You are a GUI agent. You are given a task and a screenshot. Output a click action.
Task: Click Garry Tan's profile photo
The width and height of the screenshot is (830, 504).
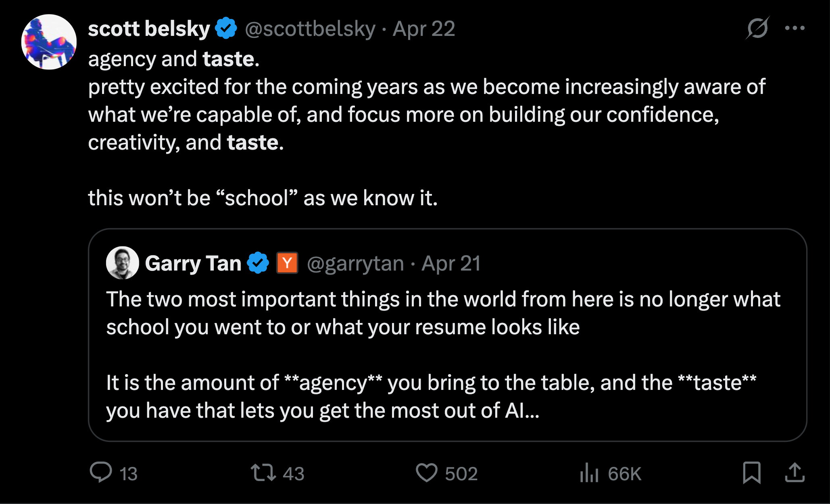[x=122, y=263]
